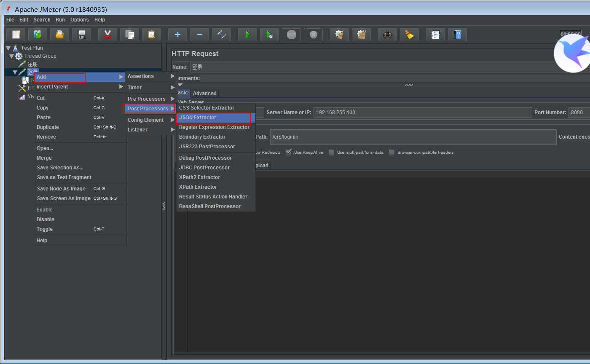Click the New test plan toolbar icon
Viewport: 590px width, 364px height.
[16, 35]
